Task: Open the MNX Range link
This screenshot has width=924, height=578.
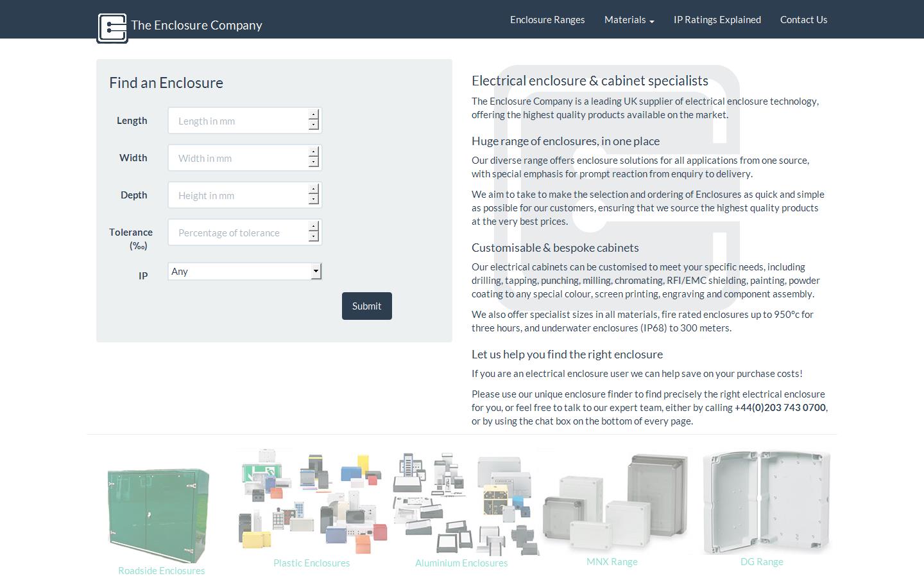Action: [612, 562]
